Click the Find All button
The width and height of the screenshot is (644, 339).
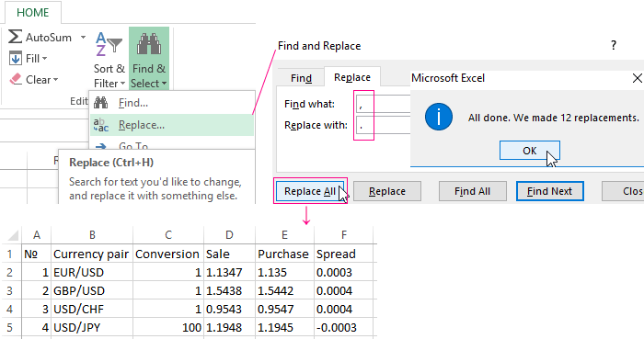click(472, 191)
